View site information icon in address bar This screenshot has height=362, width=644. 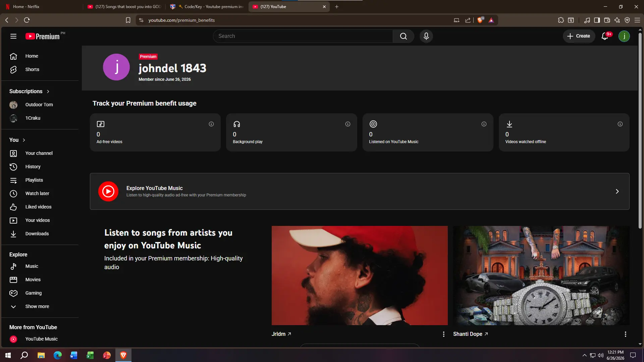(141, 20)
